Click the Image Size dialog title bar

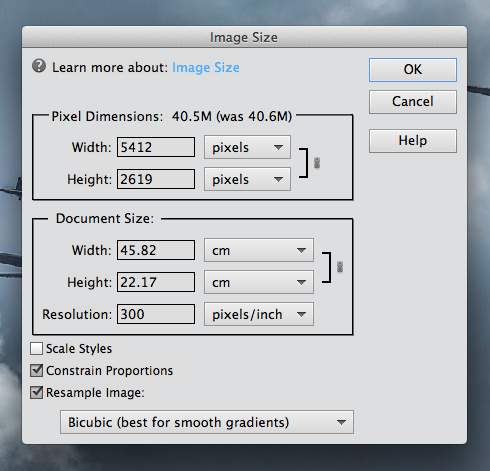[244, 37]
